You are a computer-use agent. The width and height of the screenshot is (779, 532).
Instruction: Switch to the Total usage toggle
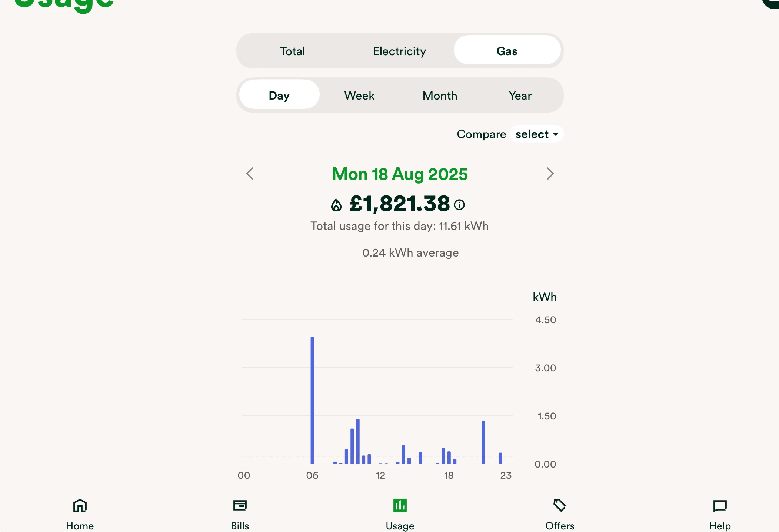(292, 51)
